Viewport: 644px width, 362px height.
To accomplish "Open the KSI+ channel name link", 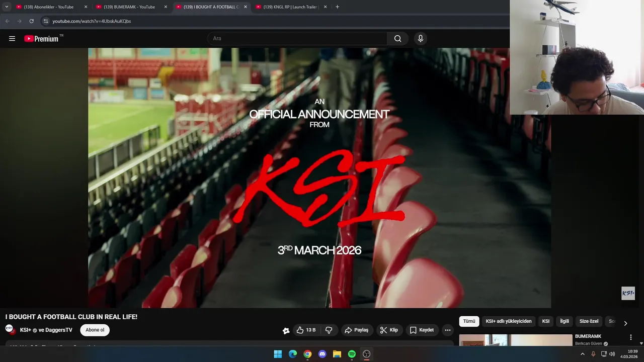I will (26, 330).
